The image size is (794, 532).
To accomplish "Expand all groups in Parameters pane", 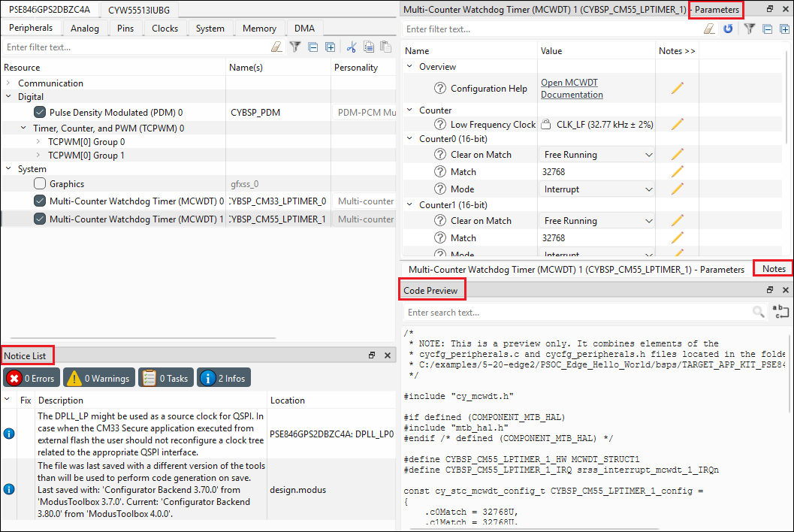I will 784,29.
